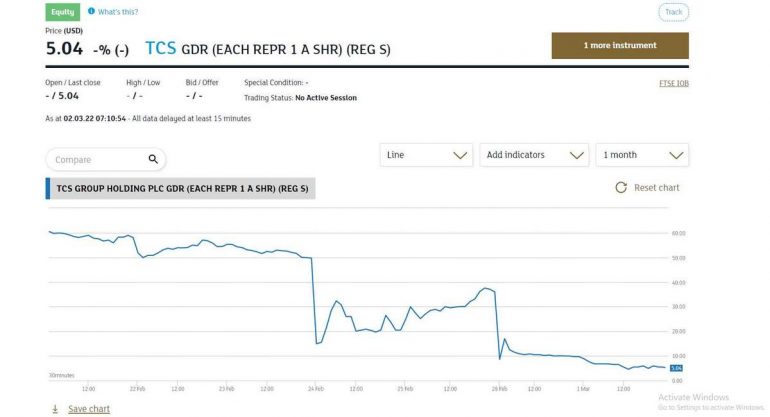Open the 1 month period dropdown

[x=642, y=155]
